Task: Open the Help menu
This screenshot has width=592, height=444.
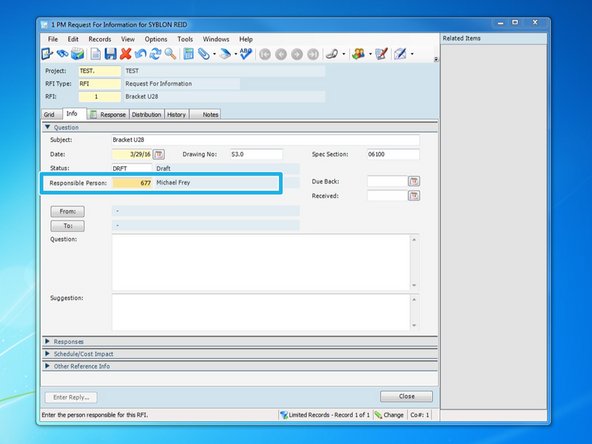Action: (246, 39)
